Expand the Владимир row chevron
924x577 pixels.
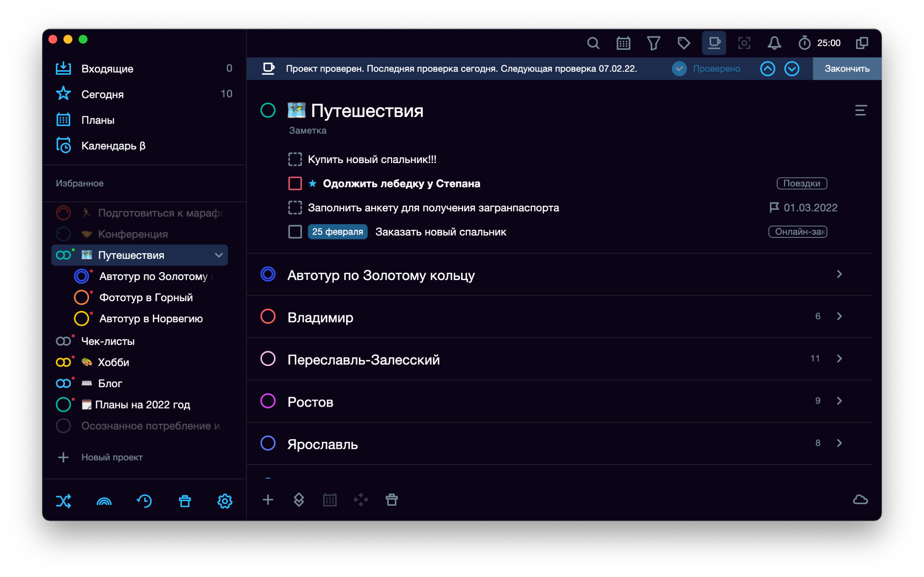[839, 317]
